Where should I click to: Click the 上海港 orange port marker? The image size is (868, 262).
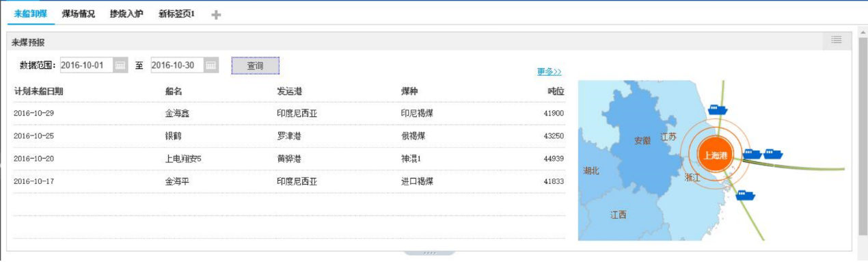tap(716, 155)
